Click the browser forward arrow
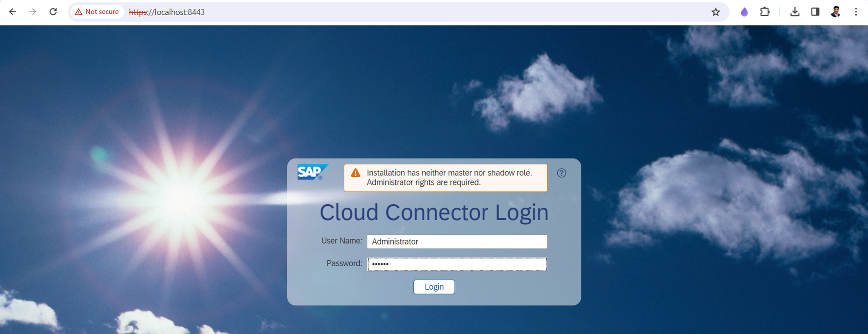 tap(33, 12)
